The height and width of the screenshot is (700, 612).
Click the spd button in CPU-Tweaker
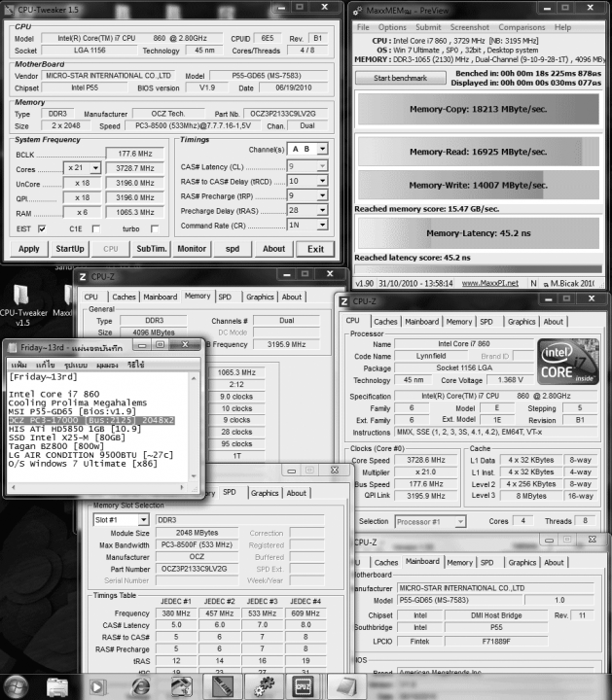tap(233, 249)
